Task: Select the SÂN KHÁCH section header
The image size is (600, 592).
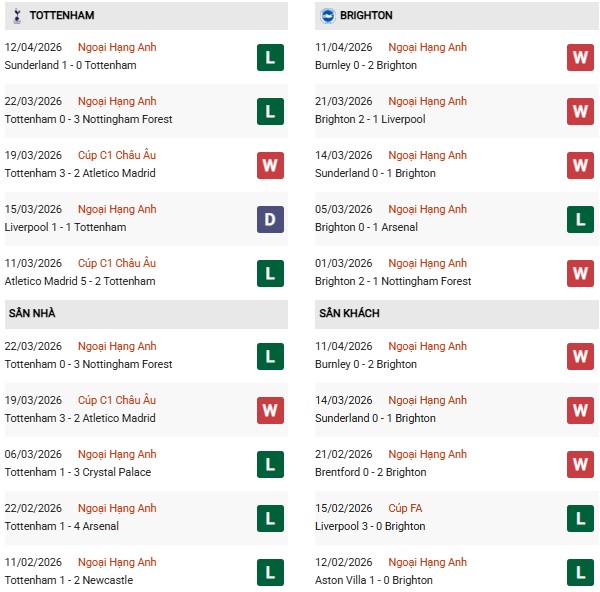Action: click(350, 313)
